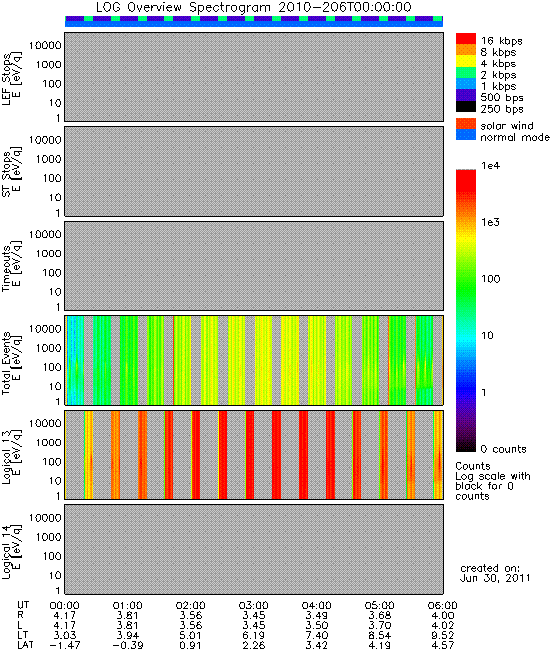The width and height of the screenshot is (552, 651).
Task: Click the 03:00 UT time label
Action: (x=254, y=606)
